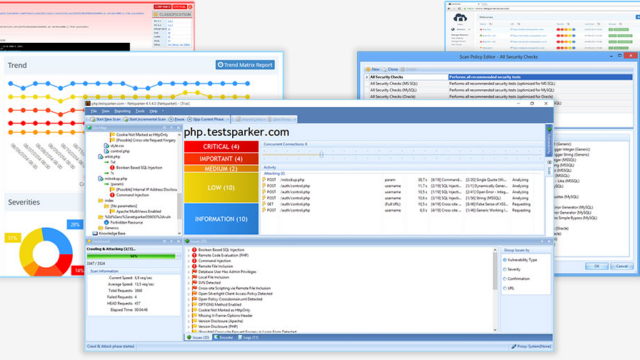Open the File menu
The image size is (640, 360).
click(94, 111)
